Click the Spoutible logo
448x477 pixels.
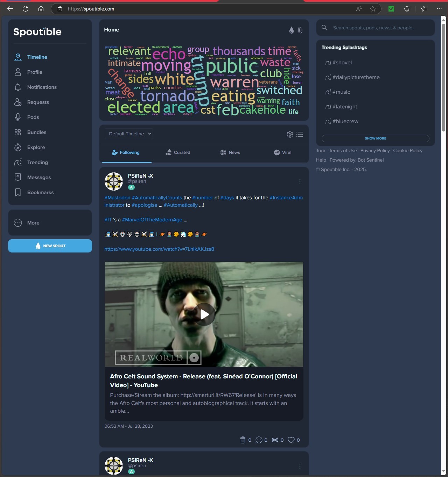click(x=37, y=32)
